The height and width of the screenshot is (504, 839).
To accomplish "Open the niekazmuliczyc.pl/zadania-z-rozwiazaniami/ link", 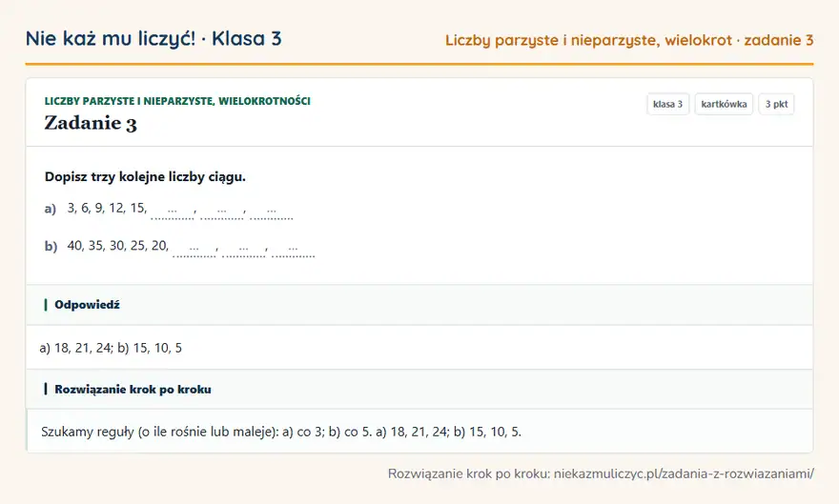I will [x=684, y=474].
